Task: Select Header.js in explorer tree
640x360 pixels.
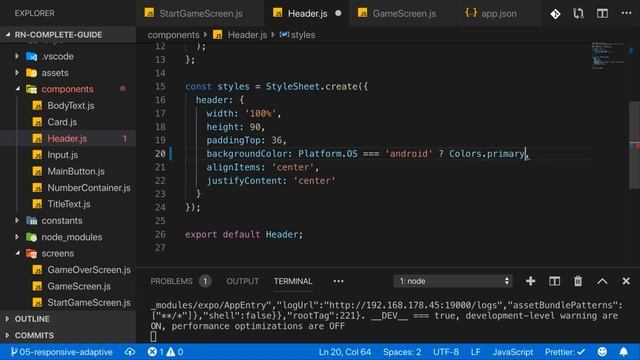Action: [68, 138]
